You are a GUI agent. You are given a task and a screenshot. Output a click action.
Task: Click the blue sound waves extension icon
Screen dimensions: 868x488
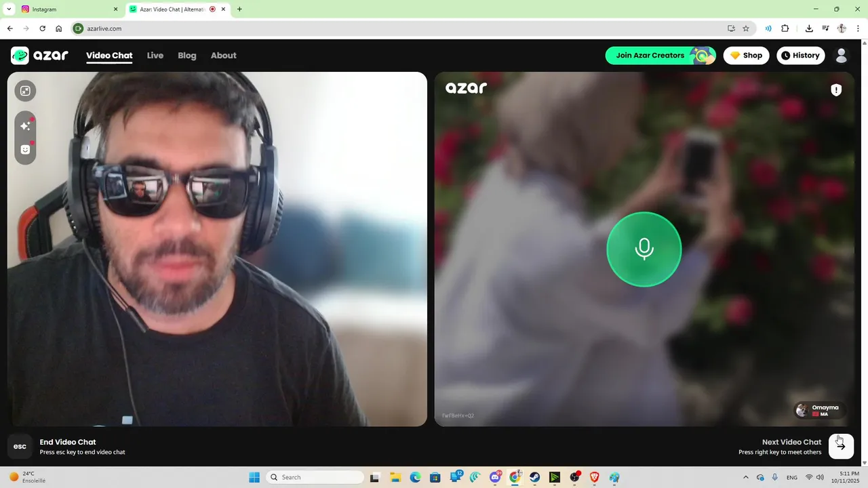pyautogui.click(x=768, y=28)
